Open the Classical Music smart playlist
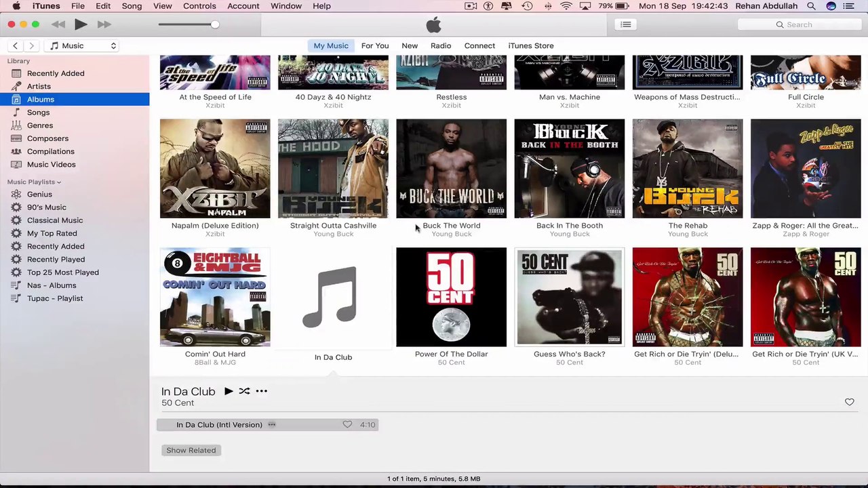Image resolution: width=868 pixels, height=488 pixels. coord(75,220)
